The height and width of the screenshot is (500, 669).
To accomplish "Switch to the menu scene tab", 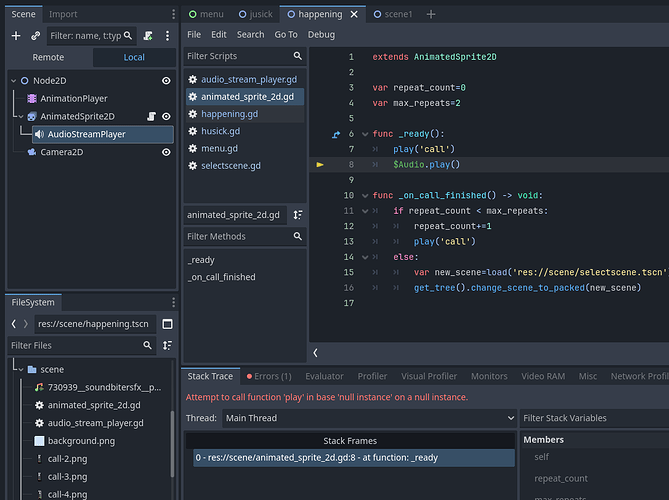I will tap(206, 15).
